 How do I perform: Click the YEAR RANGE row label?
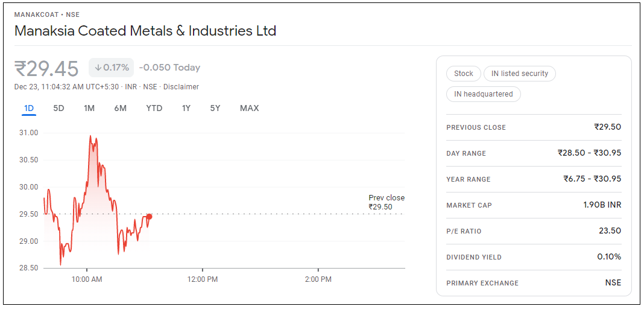click(468, 179)
